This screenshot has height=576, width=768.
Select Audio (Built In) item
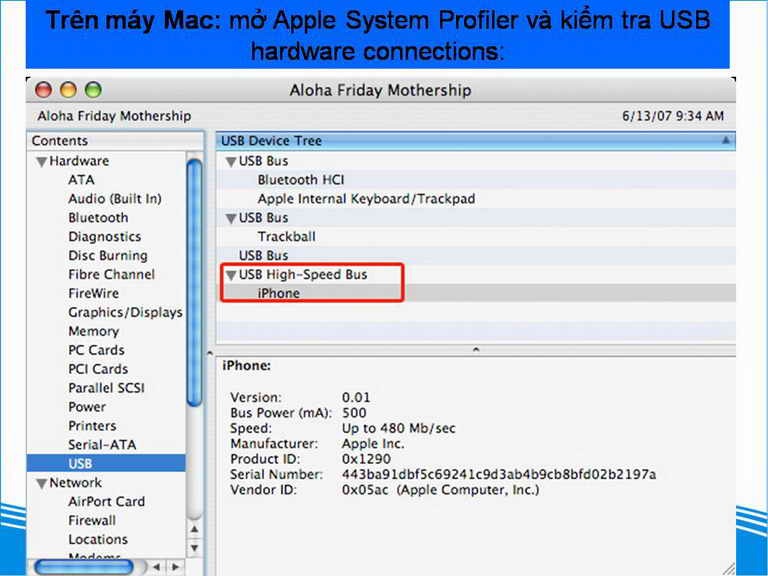pos(115,199)
